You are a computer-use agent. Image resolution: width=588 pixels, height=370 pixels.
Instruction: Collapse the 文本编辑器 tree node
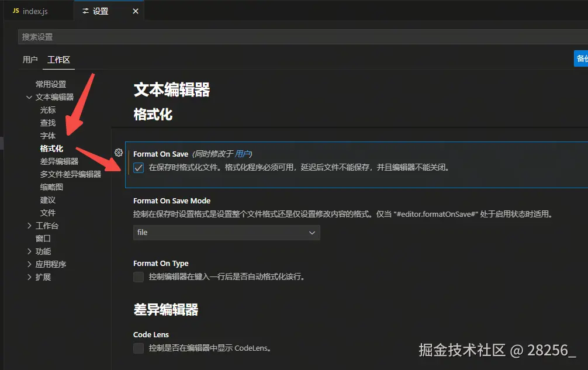(29, 97)
